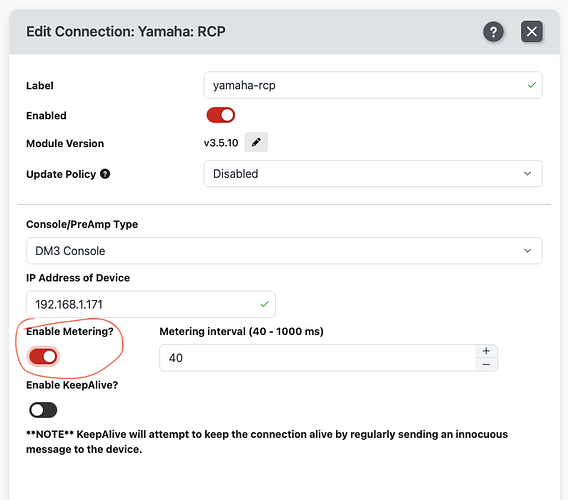Open the Update Policy dropdown showing Disabled
The height and width of the screenshot is (500, 568).
(x=373, y=174)
